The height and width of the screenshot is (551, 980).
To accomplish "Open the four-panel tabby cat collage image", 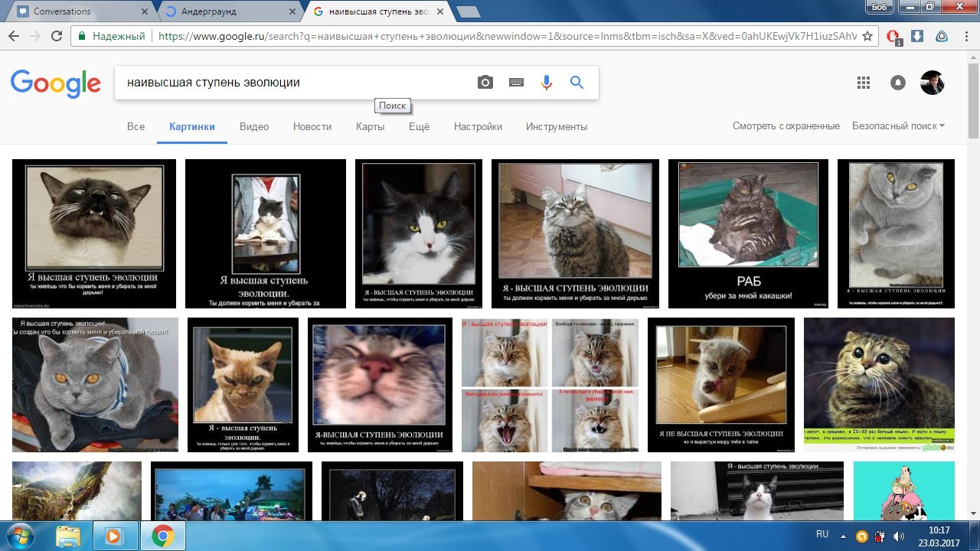I will [x=550, y=385].
